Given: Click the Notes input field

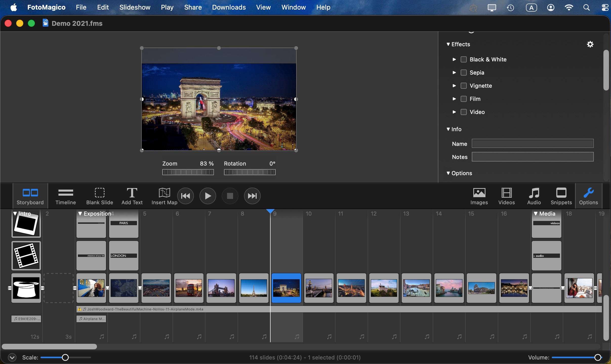Looking at the screenshot, I should [533, 157].
